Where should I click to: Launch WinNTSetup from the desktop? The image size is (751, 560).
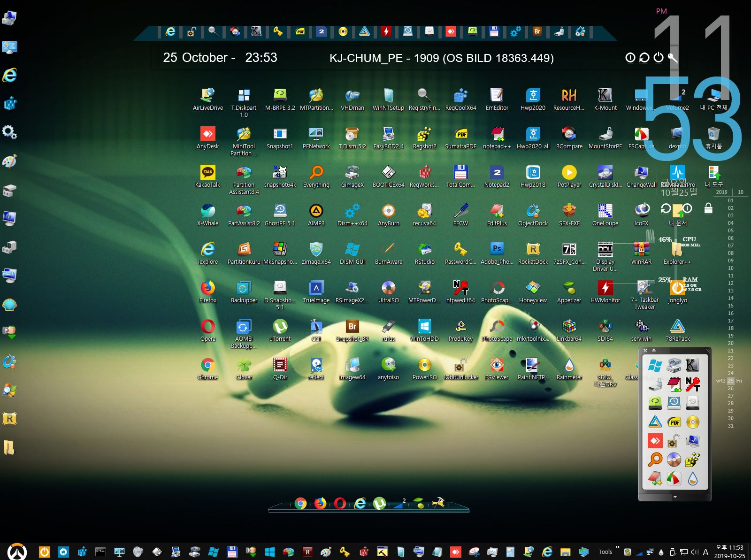coord(388,99)
